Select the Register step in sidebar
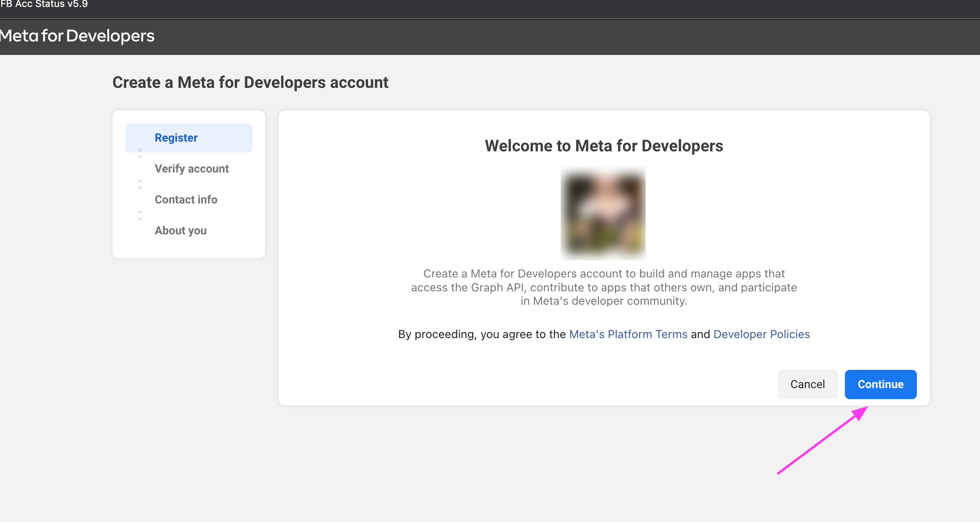Image resolution: width=980 pixels, height=522 pixels. point(189,138)
